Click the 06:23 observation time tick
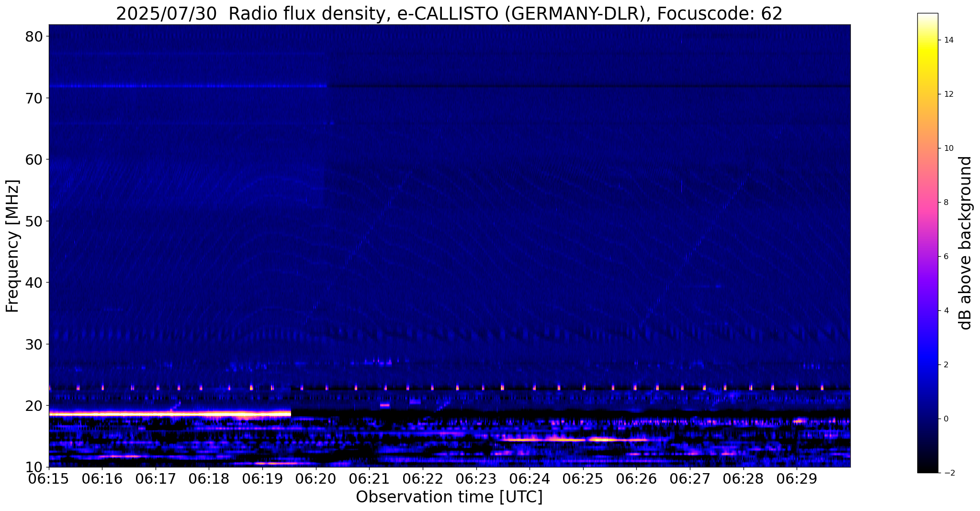 coord(476,479)
